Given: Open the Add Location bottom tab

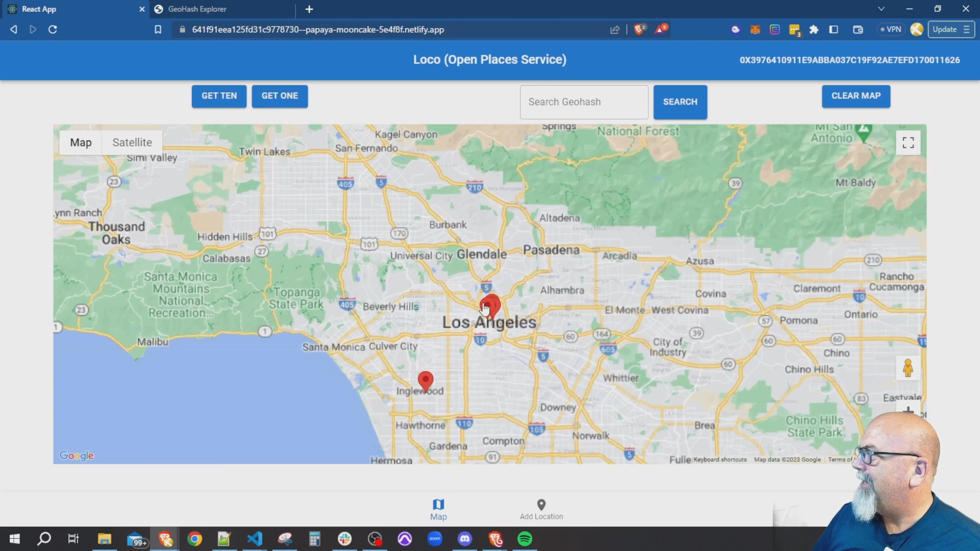Looking at the screenshot, I should pyautogui.click(x=542, y=510).
